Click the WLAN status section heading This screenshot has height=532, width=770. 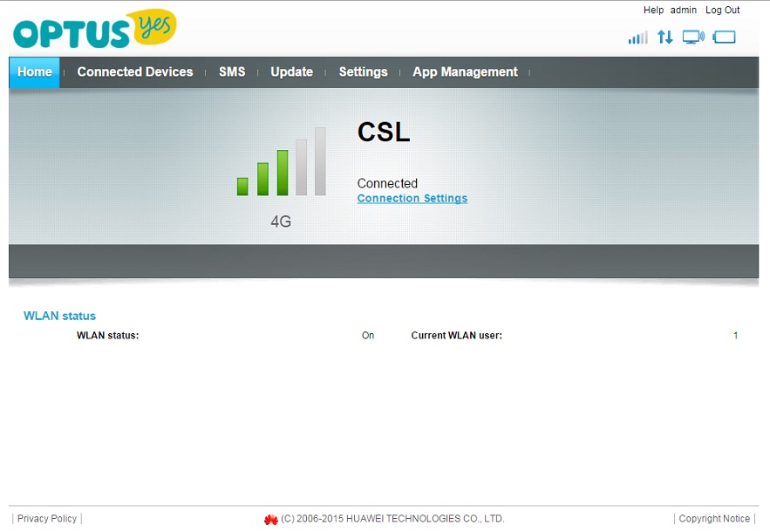point(60,316)
